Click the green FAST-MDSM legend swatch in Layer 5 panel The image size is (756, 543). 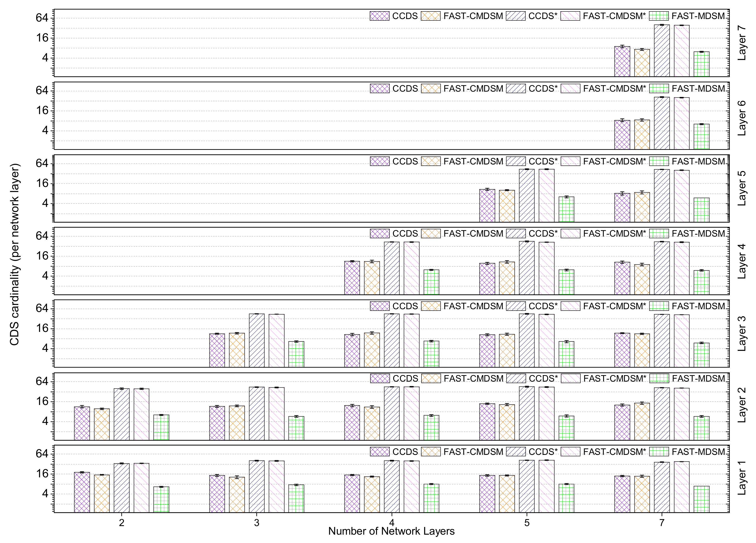coord(659,161)
